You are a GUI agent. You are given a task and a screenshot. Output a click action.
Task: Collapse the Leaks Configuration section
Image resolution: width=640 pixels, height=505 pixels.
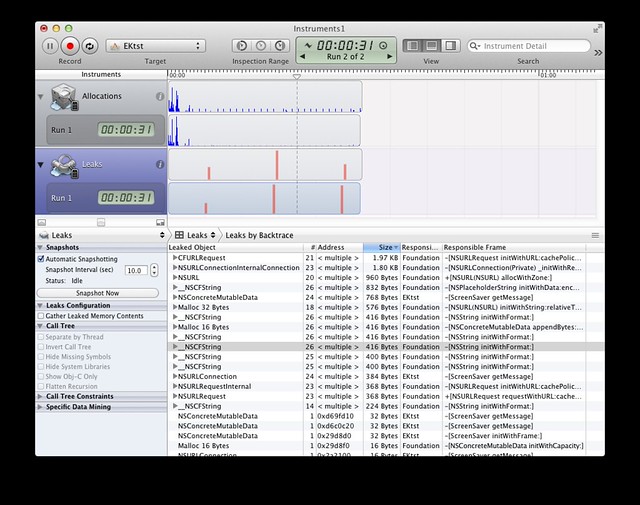point(40,305)
